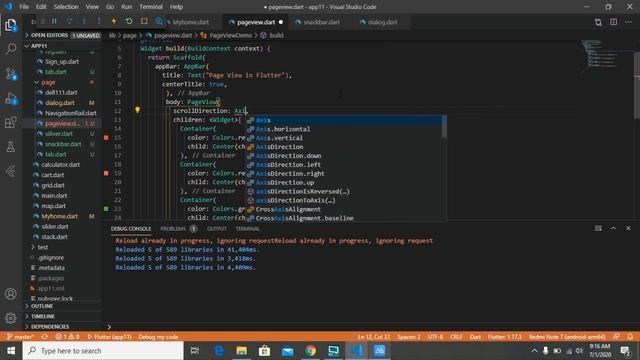640x360 pixels.
Task: Click the sync changes icon in status bar
Action: coord(44,337)
